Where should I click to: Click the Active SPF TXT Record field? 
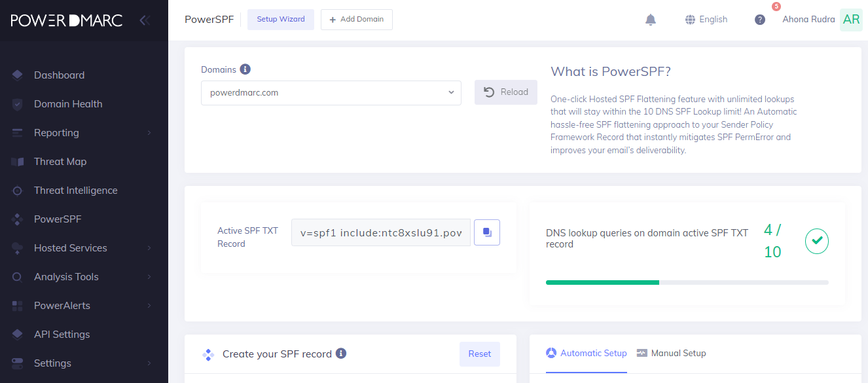coord(380,232)
